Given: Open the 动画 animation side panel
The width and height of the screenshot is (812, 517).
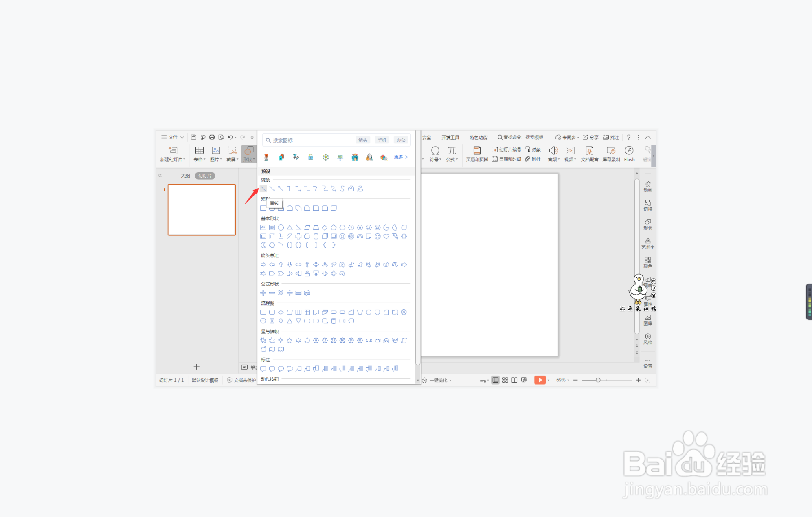Looking at the screenshot, I should (x=647, y=186).
